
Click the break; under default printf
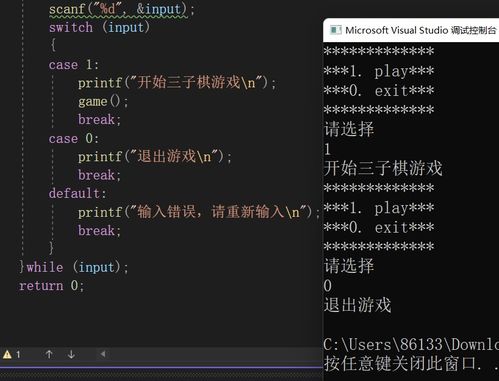coord(99,230)
